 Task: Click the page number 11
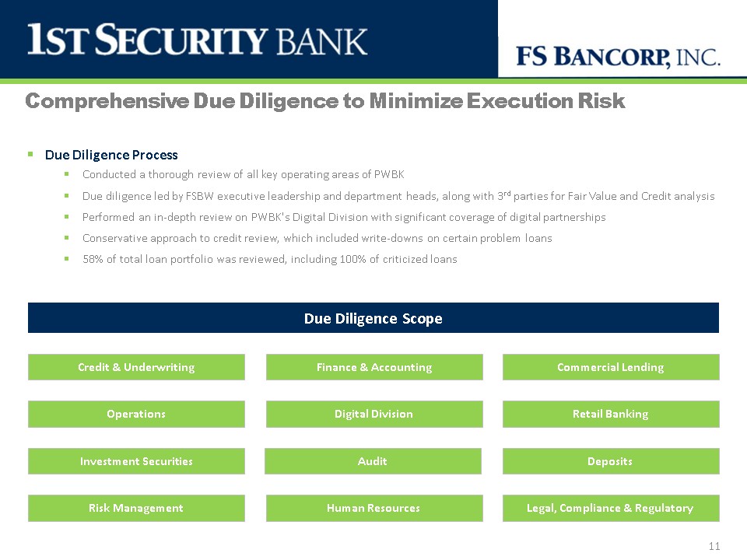(714, 547)
